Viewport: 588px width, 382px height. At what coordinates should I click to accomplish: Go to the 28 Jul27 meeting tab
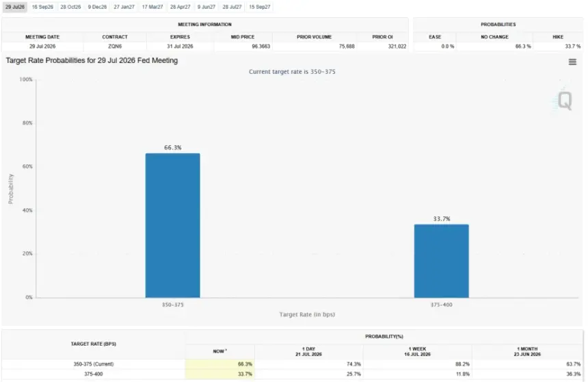click(x=232, y=7)
